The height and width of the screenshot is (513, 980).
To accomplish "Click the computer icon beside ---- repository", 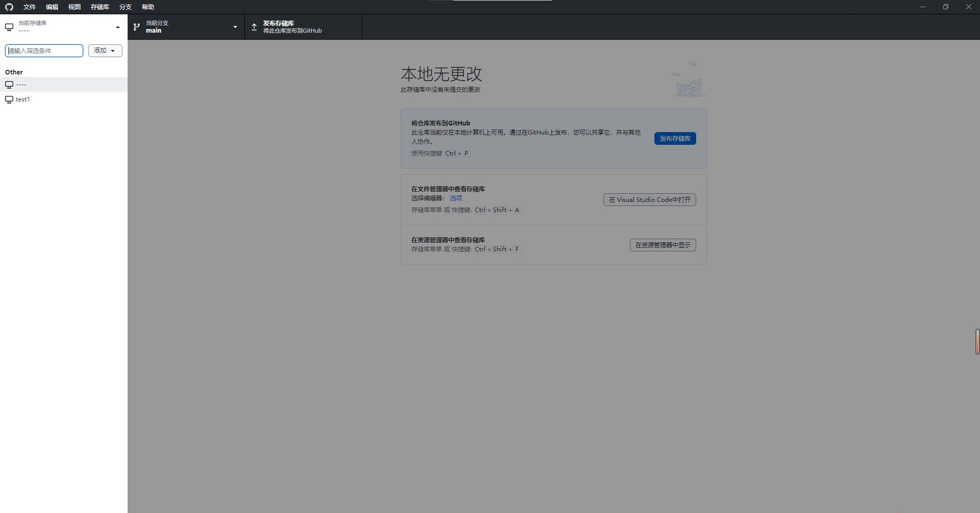I will tap(9, 85).
